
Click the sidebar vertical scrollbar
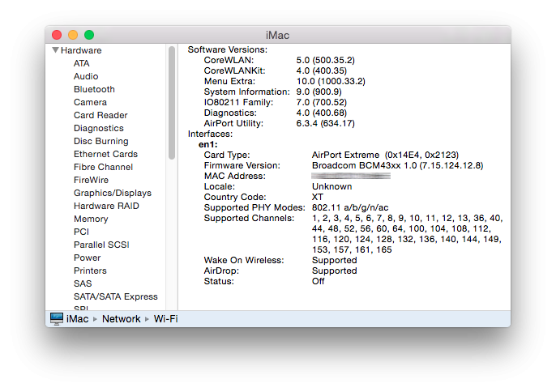(172, 103)
